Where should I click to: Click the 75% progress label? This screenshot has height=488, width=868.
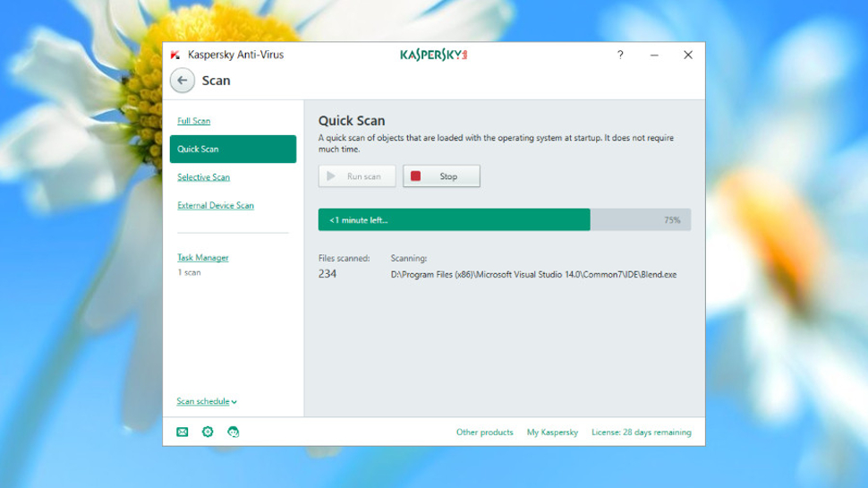[x=672, y=220]
